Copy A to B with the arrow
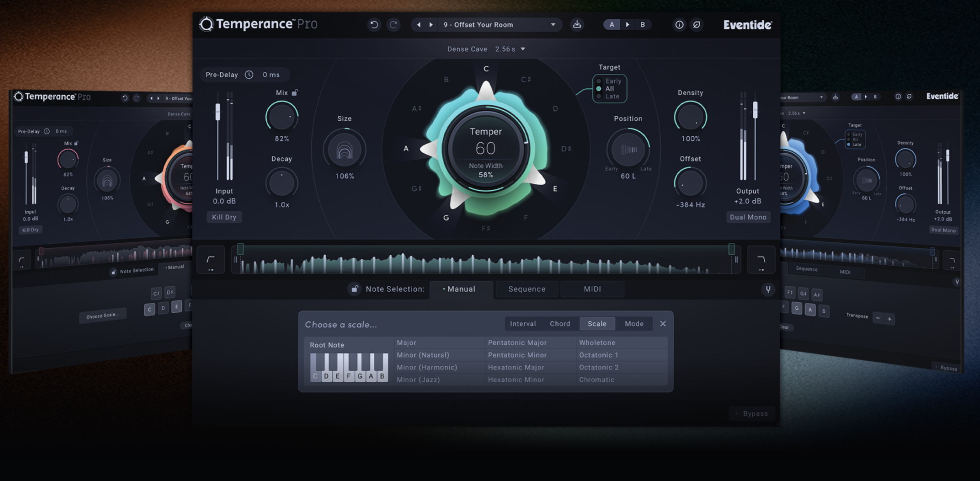The width and height of the screenshot is (980, 481). [x=627, y=24]
